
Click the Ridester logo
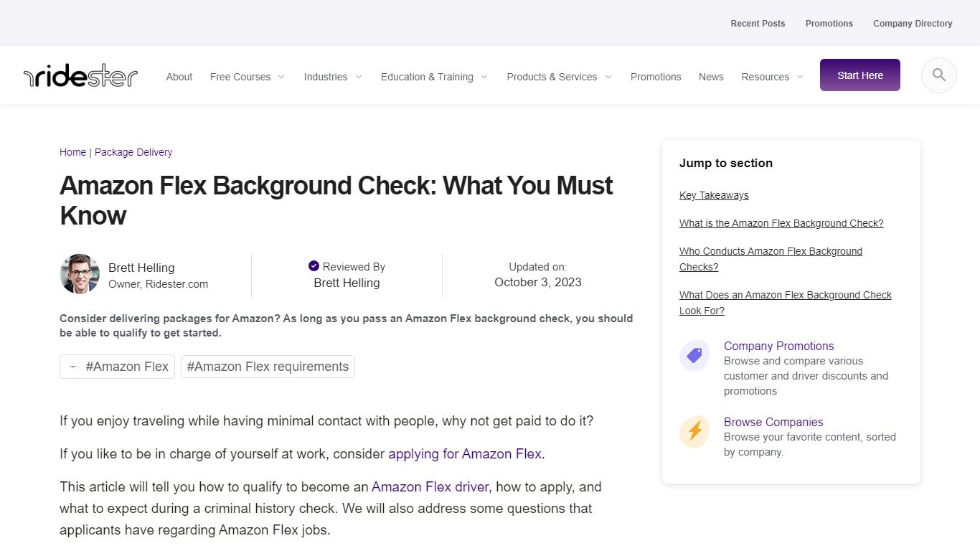coord(80,75)
